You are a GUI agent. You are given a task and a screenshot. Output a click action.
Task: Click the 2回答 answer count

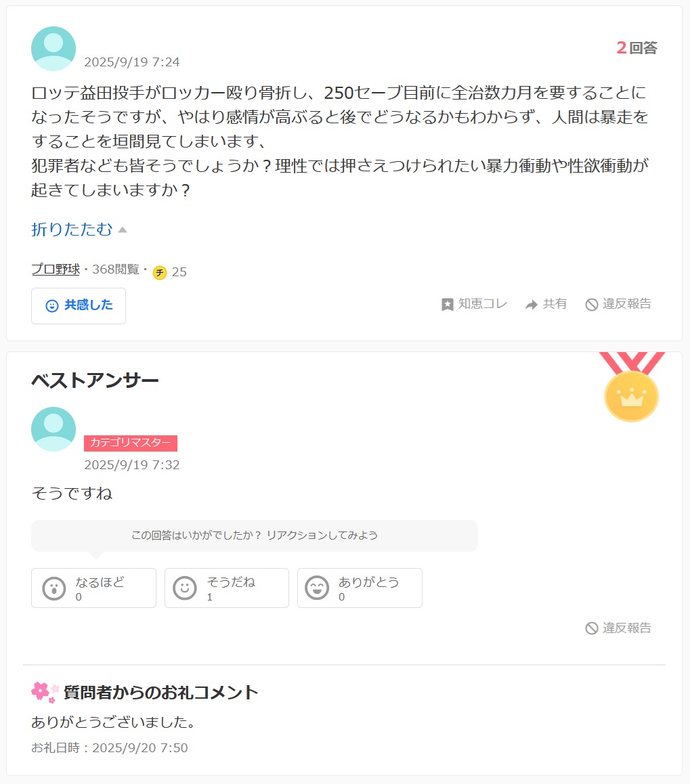[x=637, y=47]
